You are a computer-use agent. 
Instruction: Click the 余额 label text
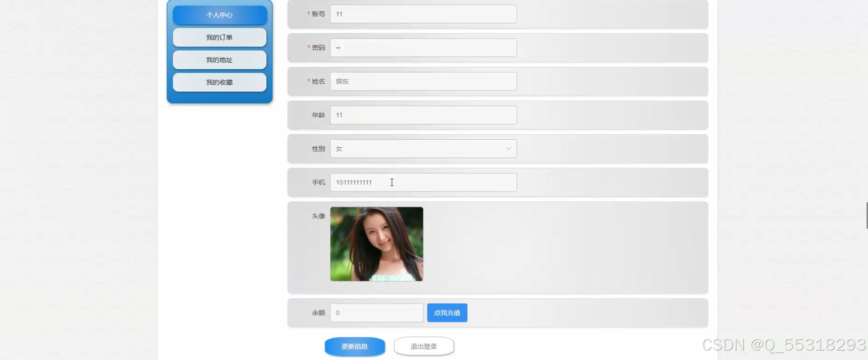pyautogui.click(x=319, y=313)
